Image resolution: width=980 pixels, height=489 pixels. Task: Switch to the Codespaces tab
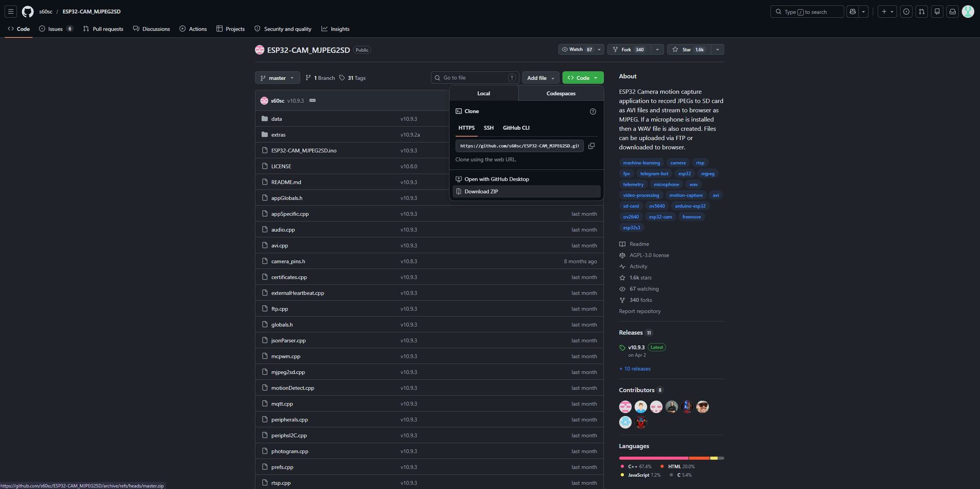(x=561, y=93)
